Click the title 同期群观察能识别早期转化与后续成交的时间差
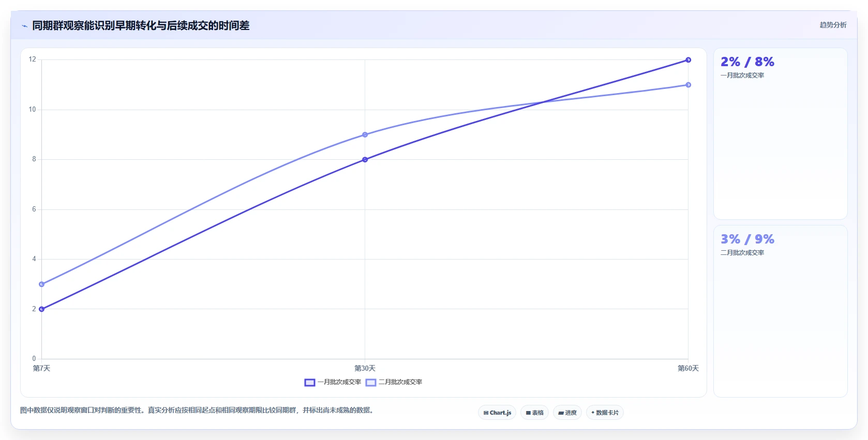This screenshot has width=868, height=440. [141, 26]
